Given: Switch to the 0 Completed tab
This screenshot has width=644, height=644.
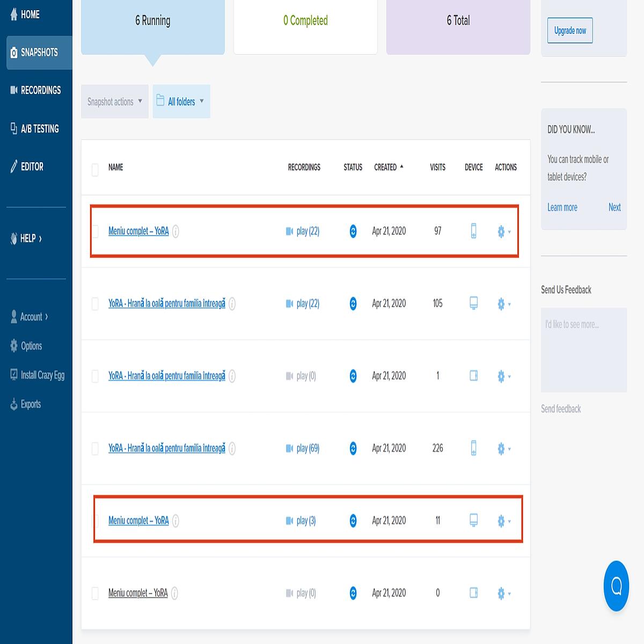Looking at the screenshot, I should click(x=305, y=27).
